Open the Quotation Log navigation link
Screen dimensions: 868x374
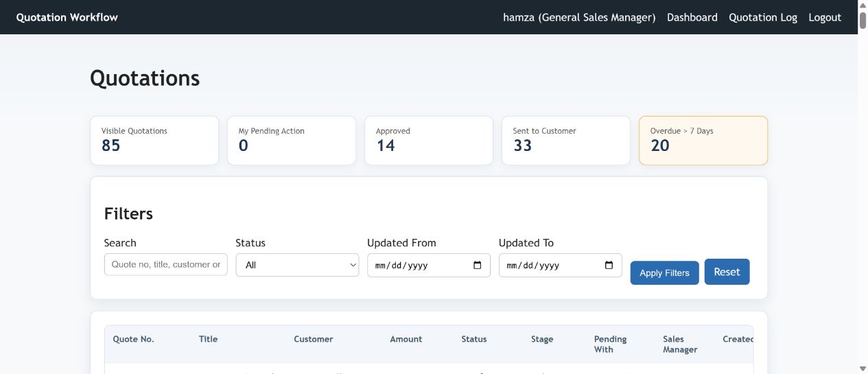click(763, 17)
